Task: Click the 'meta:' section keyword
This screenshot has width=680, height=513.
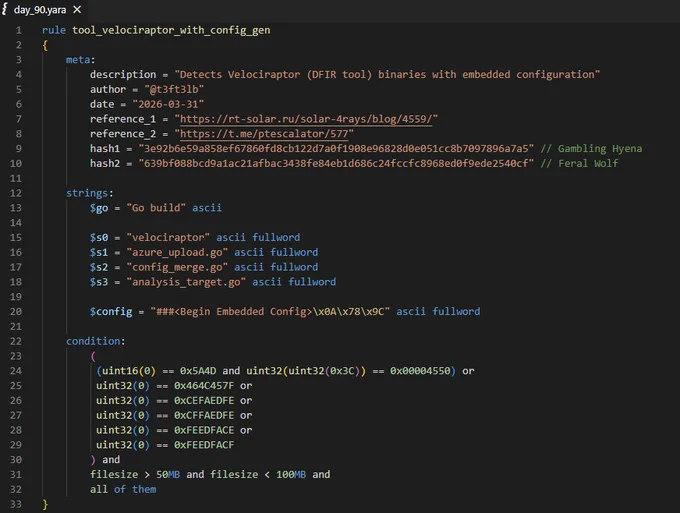Action: pos(80,60)
